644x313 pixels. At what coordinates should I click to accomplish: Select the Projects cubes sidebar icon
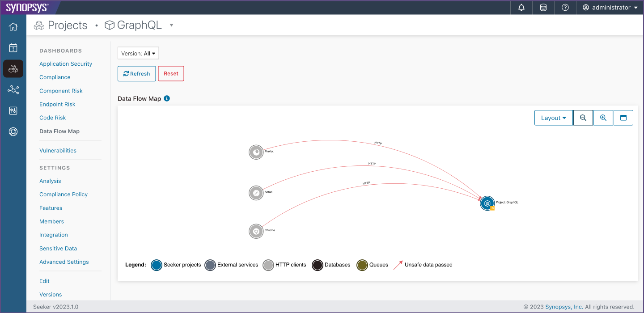pyautogui.click(x=13, y=69)
